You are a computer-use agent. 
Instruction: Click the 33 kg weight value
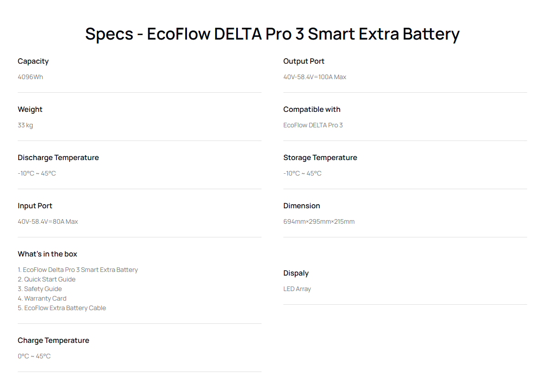pos(25,125)
